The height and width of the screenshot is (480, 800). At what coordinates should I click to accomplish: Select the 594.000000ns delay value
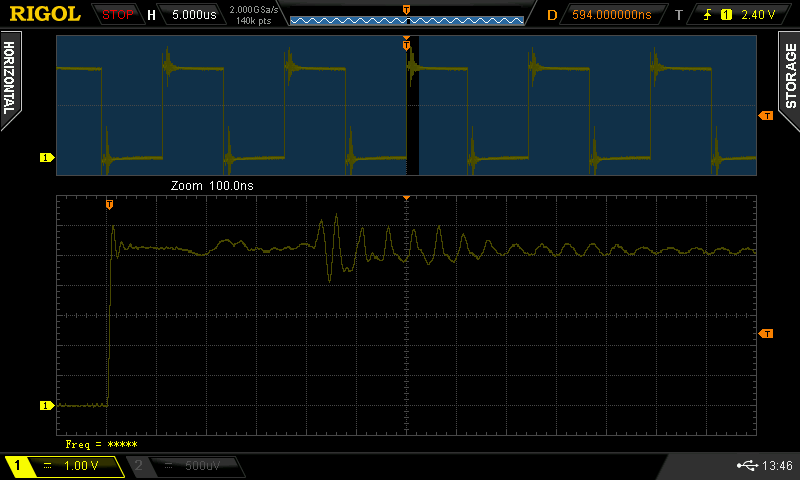(612, 15)
